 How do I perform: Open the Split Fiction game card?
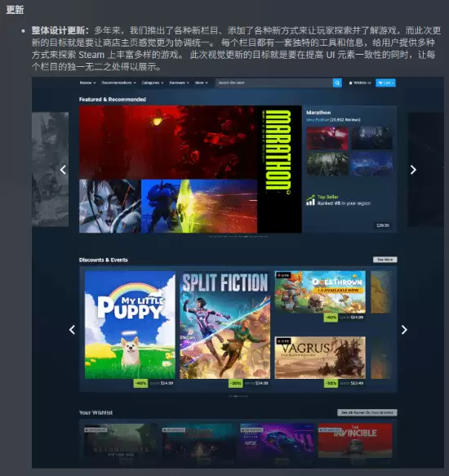[x=225, y=325]
